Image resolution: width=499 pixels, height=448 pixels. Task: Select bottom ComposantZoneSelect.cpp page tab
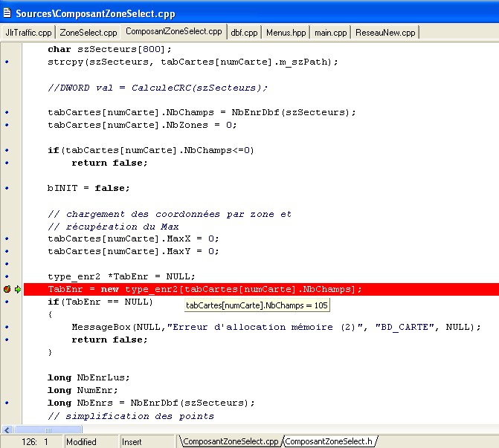coord(231,441)
